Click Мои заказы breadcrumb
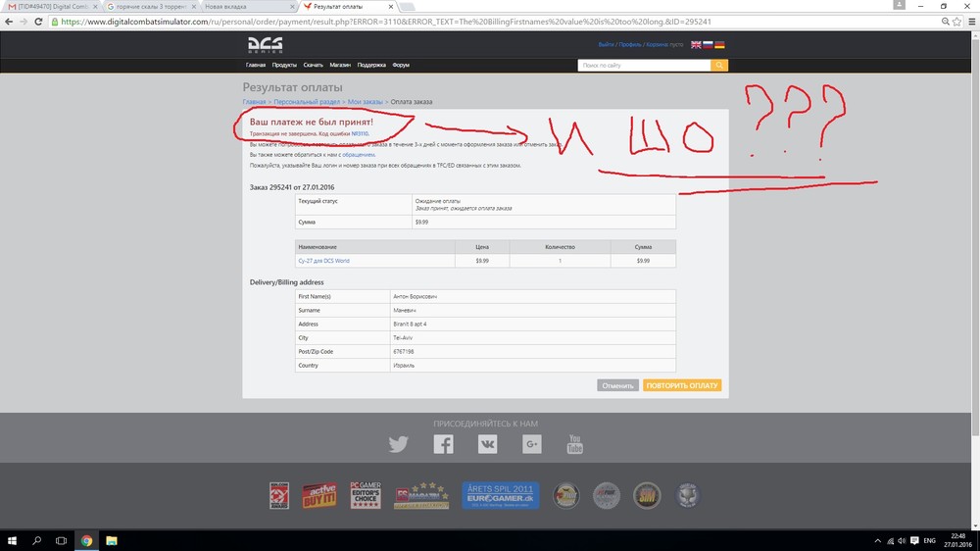The image size is (980, 551). (x=365, y=102)
